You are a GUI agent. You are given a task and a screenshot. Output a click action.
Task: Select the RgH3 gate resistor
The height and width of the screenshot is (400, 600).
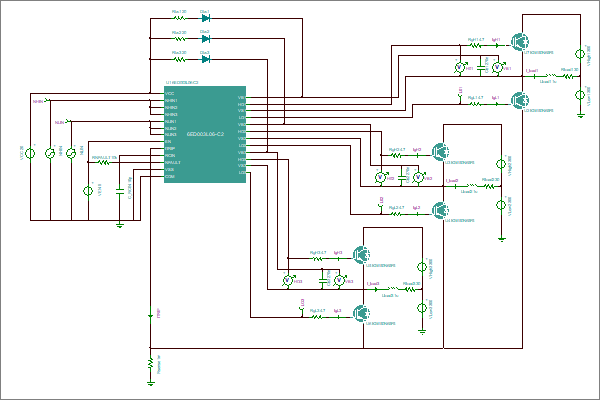[x=316, y=258]
